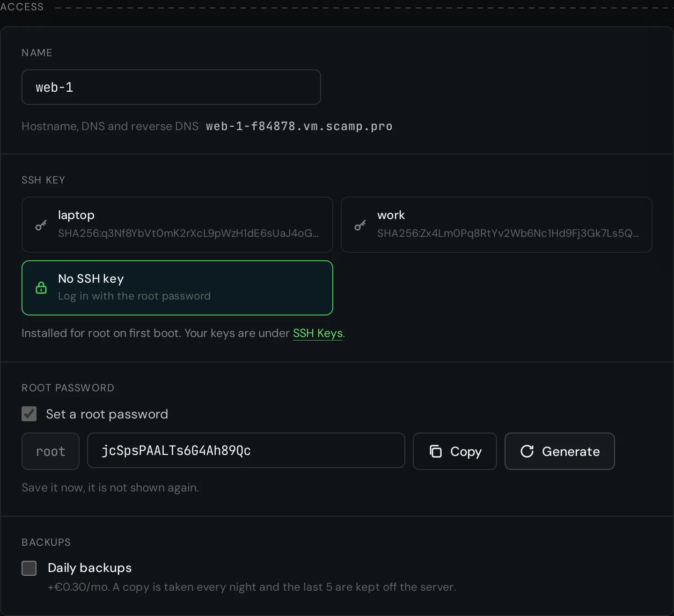Click the BACKUPS section heading
Screen dimensions: 674x616
click(46, 543)
